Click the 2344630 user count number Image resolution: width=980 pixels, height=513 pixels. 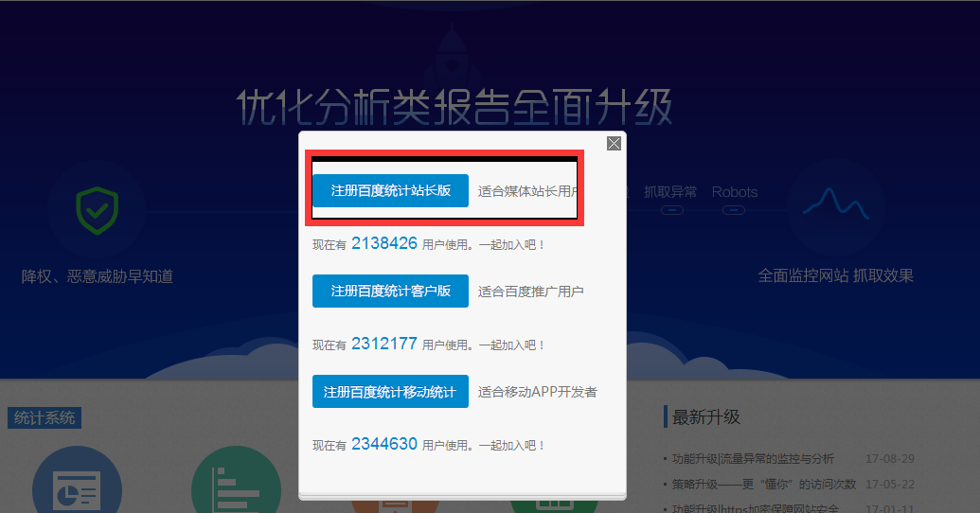[x=383, y=443]
